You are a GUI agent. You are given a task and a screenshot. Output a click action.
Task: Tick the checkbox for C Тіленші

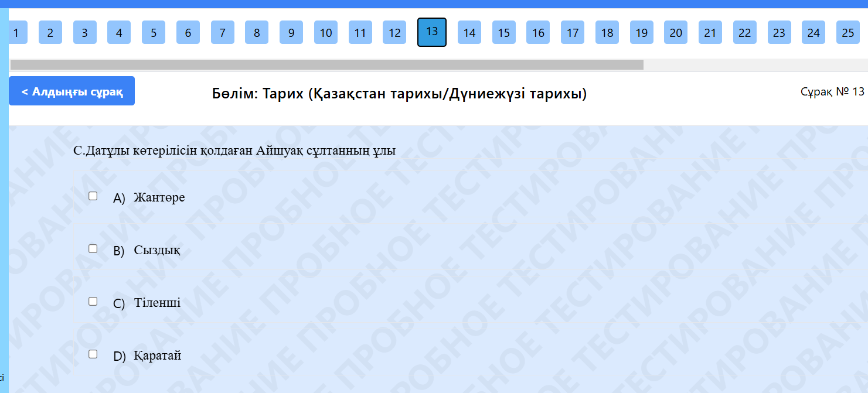tap(93, 302)
